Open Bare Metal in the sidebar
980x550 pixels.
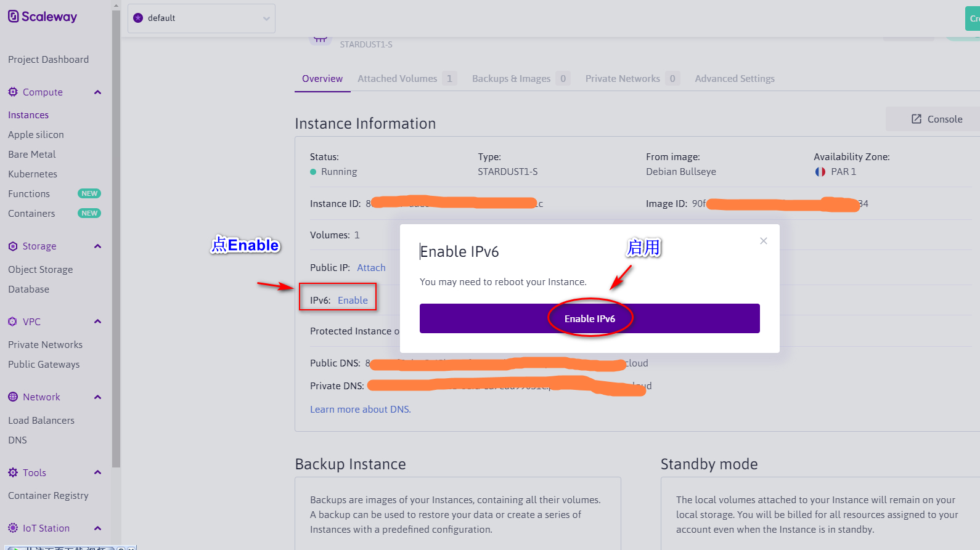coord(32,154)
